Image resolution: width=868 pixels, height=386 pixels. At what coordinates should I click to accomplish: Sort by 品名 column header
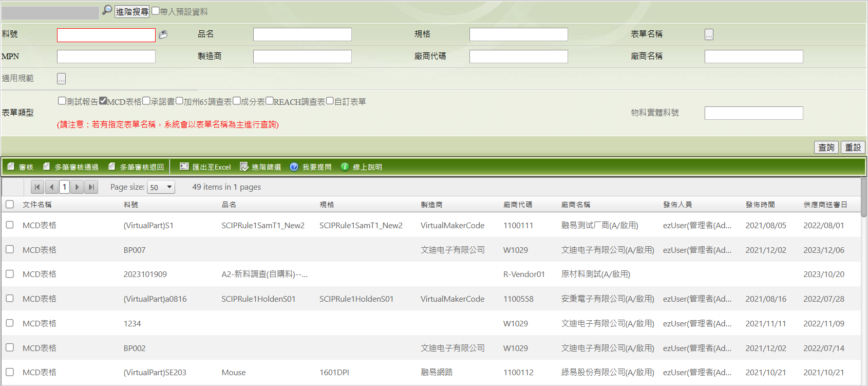coord(229,205)
